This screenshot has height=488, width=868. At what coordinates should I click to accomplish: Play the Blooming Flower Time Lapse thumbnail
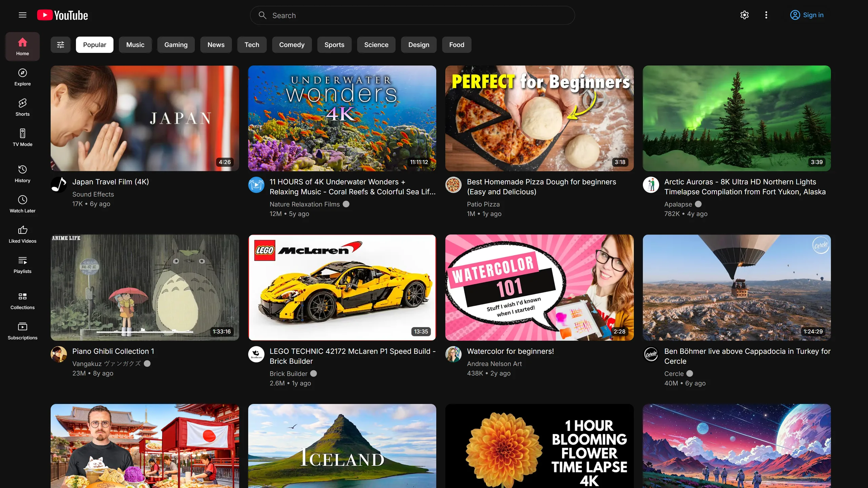(x=539, y=446)
